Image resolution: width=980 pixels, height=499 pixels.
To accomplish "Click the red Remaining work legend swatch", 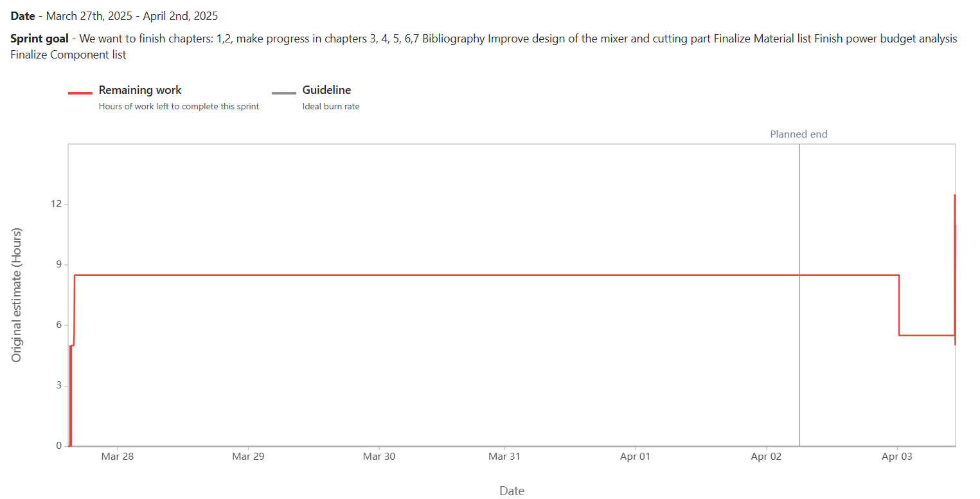I will pos(80,93).
